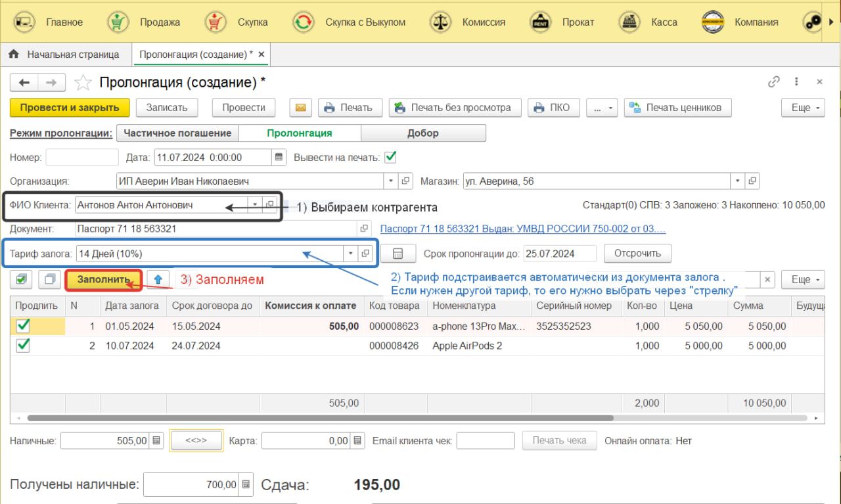Click the Печать button
841x504 pixels.
pos(350,108)
